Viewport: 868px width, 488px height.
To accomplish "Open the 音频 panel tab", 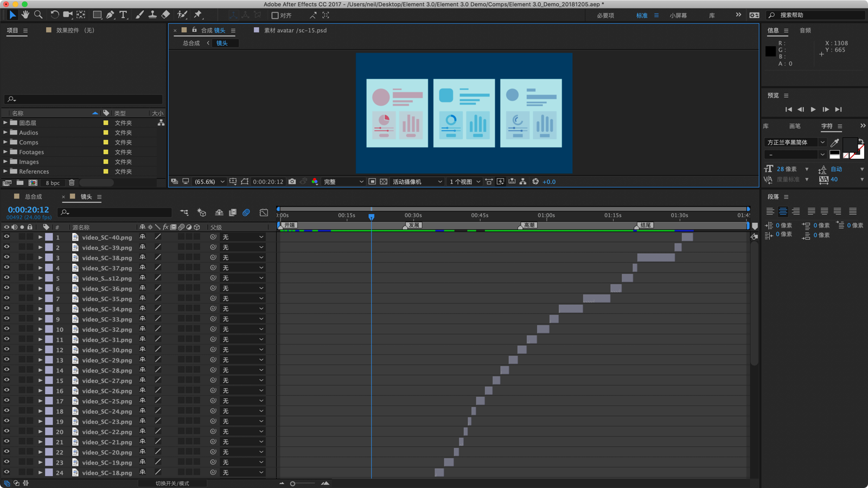I will pos(805,30).
